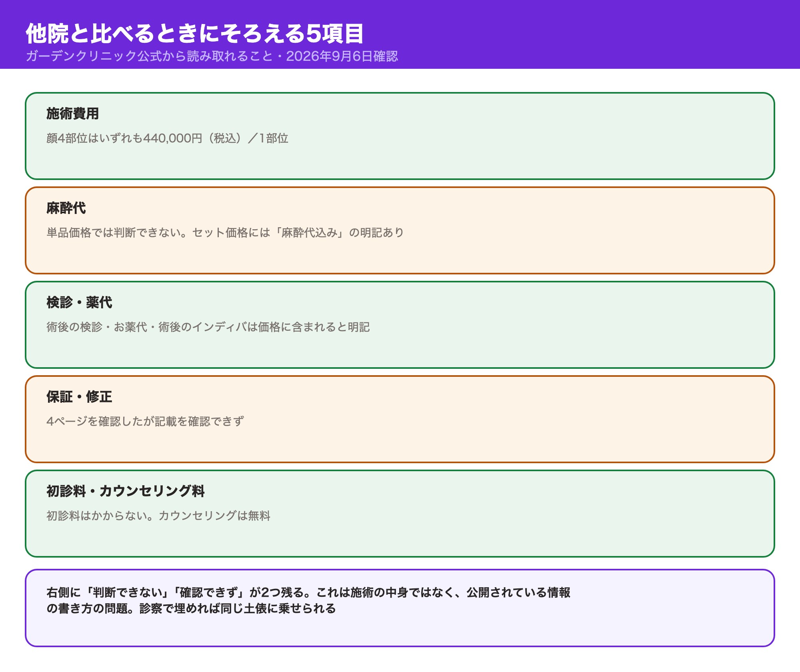
Task: Select the 検診・薬代 card heading
Action: (x=79, y=302)
